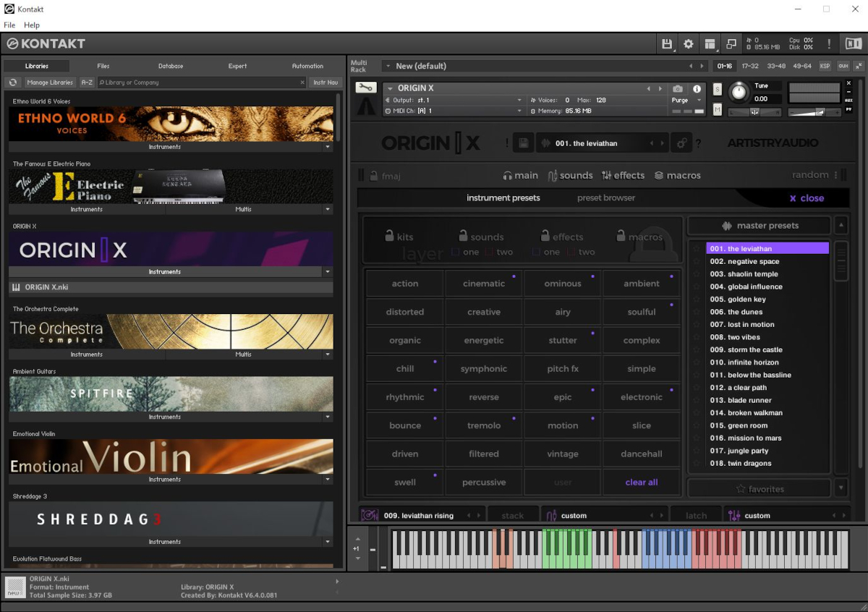
Task: Click the Instr Nav button
Action: click(x=325, y=82)
